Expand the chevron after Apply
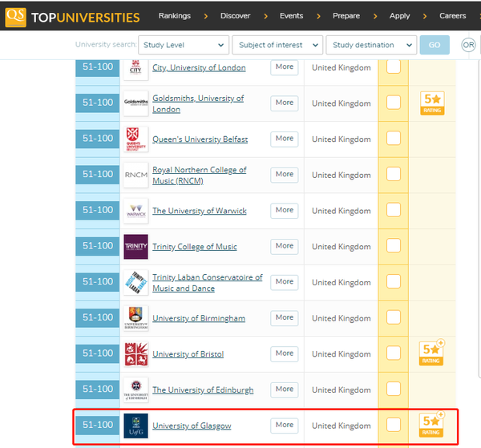 pos(425,16)
